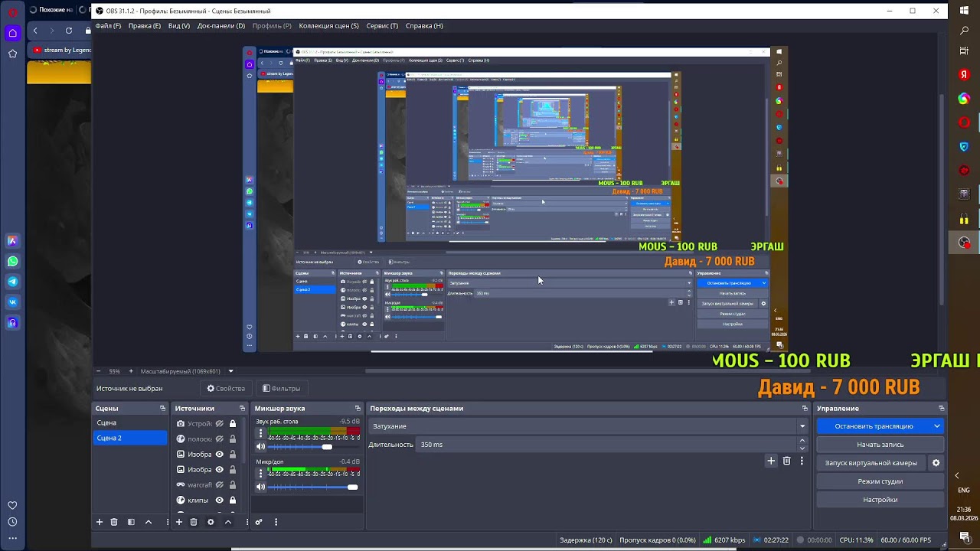Image resolution: width=980 pixels, height=551 pixels.
Task: Show the hidden Устройс source via eye icon
Action: point(219,424)
